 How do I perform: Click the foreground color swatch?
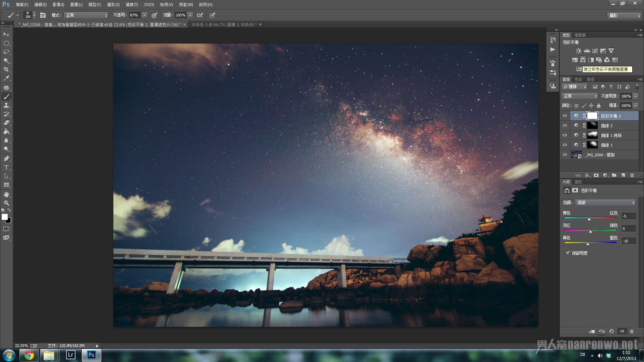pyautogui.click(x=5, y=217)
